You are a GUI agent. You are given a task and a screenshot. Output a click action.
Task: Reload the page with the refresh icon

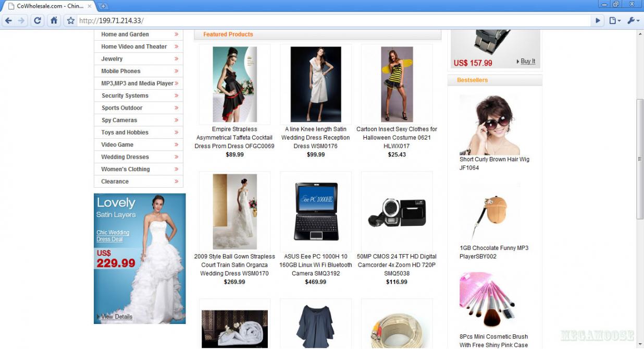pos(38,21)
